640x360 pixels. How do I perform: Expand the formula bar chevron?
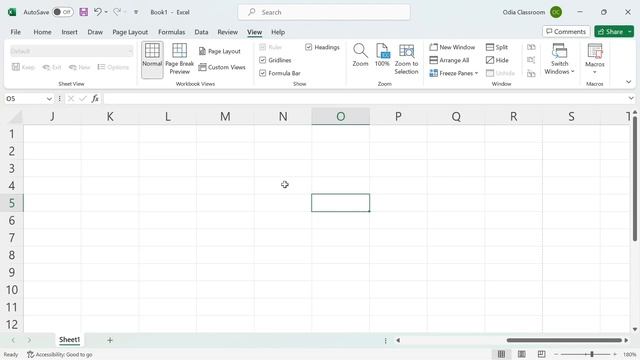tap(631, 98)
